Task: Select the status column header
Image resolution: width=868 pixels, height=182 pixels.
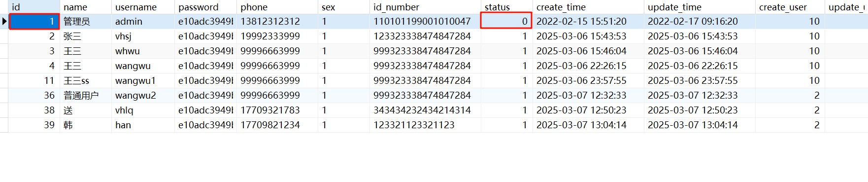Action: point(506,7)
